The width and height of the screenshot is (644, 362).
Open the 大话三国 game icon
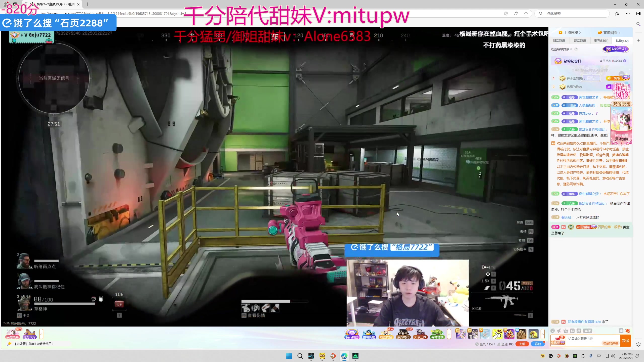click(420, 334)
